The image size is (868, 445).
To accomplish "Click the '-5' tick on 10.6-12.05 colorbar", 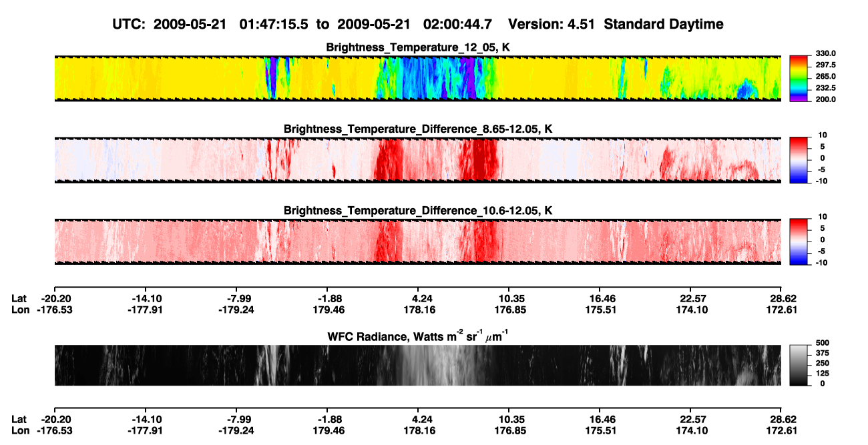I will click(x=821, y=251).
